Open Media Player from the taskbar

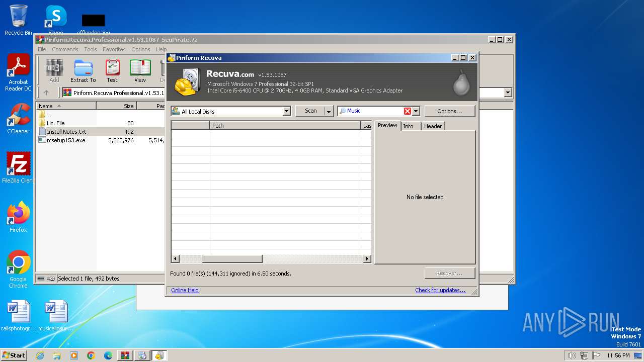point(74,355)
